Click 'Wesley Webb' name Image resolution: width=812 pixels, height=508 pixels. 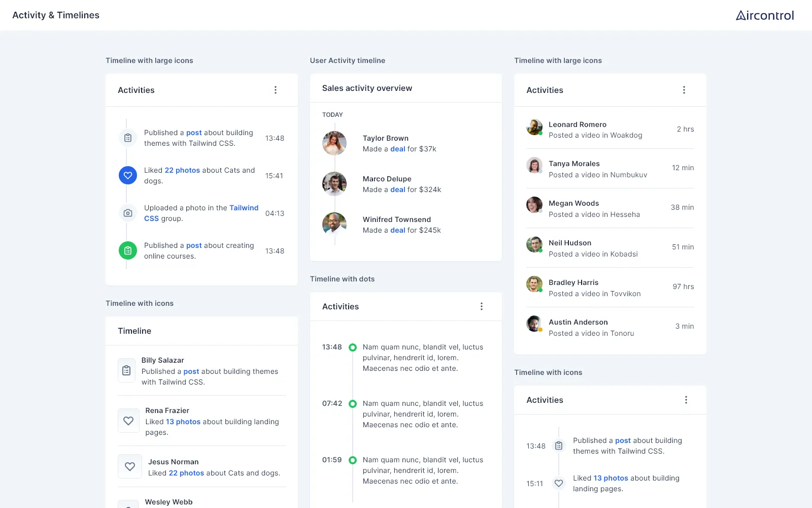(x=169, y=502)
